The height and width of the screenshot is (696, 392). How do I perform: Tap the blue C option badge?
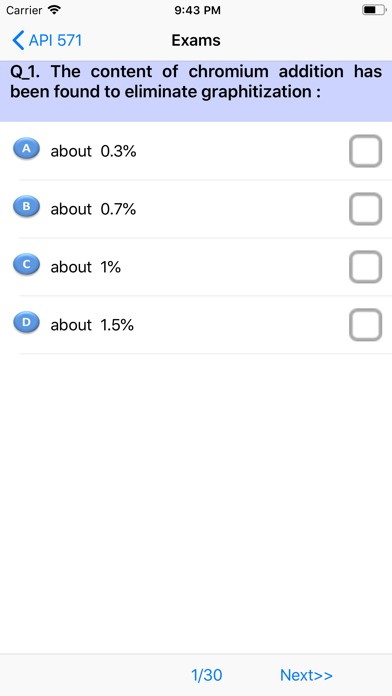click(26, 265)
